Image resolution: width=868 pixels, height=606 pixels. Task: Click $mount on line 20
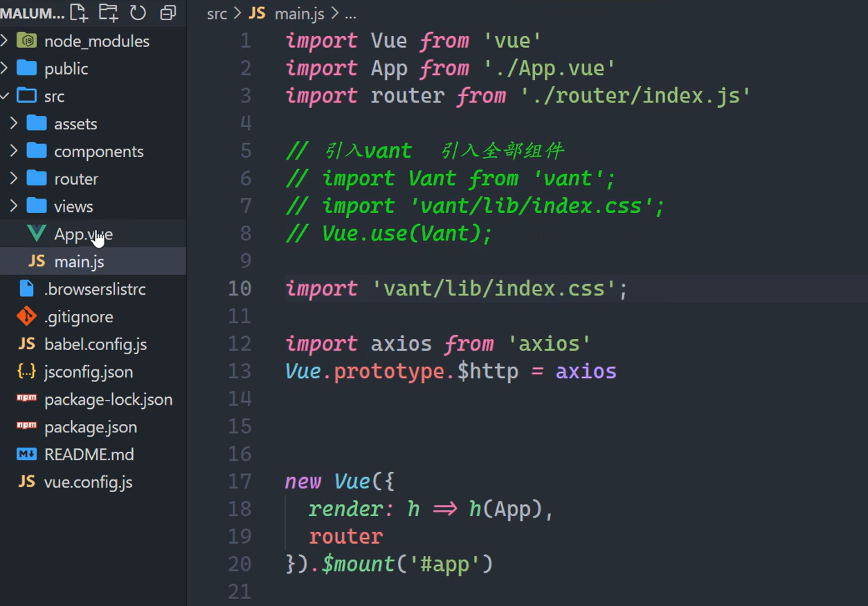359,564
